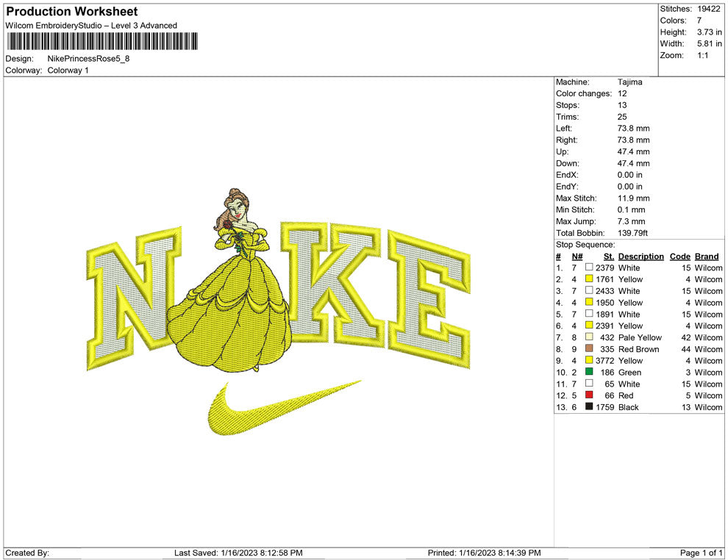Click the Stops value 13
The width and height of the screenshot is (728, 560).
coord(622,105)
